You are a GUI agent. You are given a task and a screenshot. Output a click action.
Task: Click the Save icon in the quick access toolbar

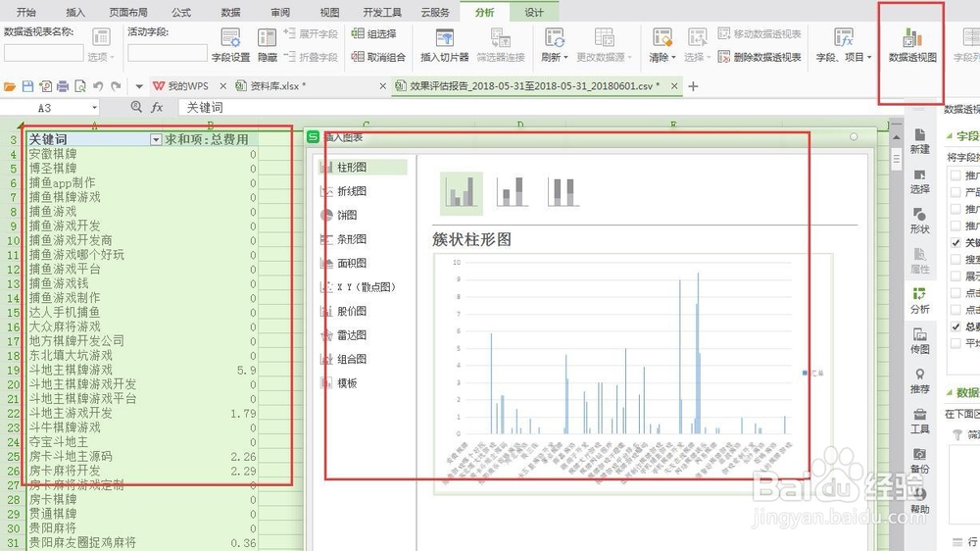27,86
